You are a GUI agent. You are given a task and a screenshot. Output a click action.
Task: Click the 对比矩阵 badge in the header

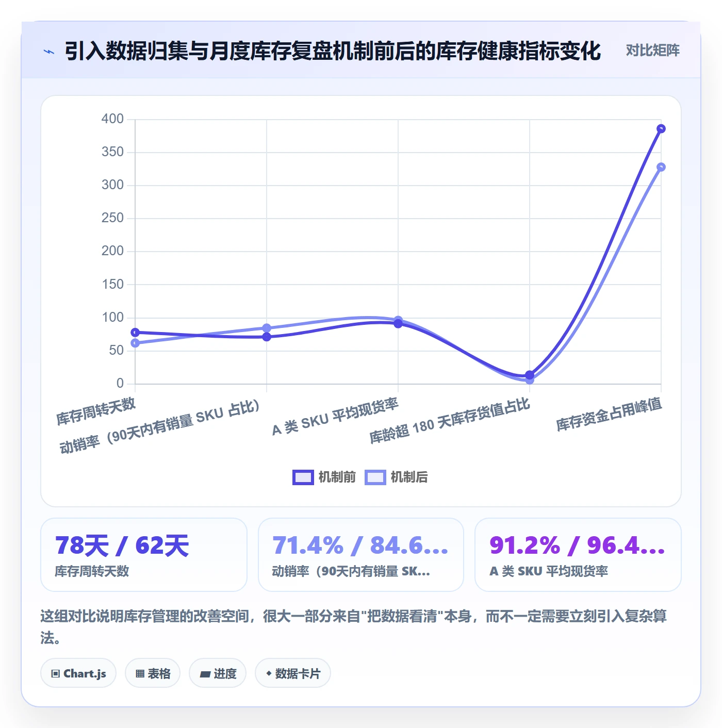point(652,51)
